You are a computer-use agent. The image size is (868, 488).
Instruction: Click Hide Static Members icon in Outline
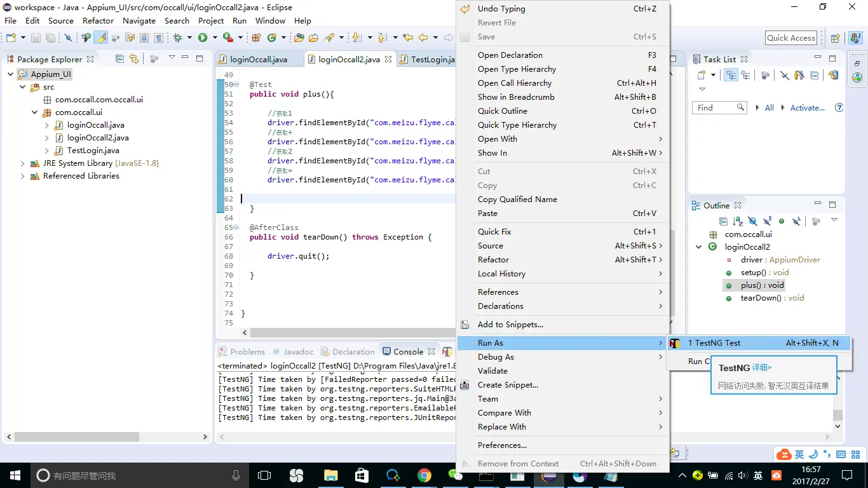click(767, 221)
